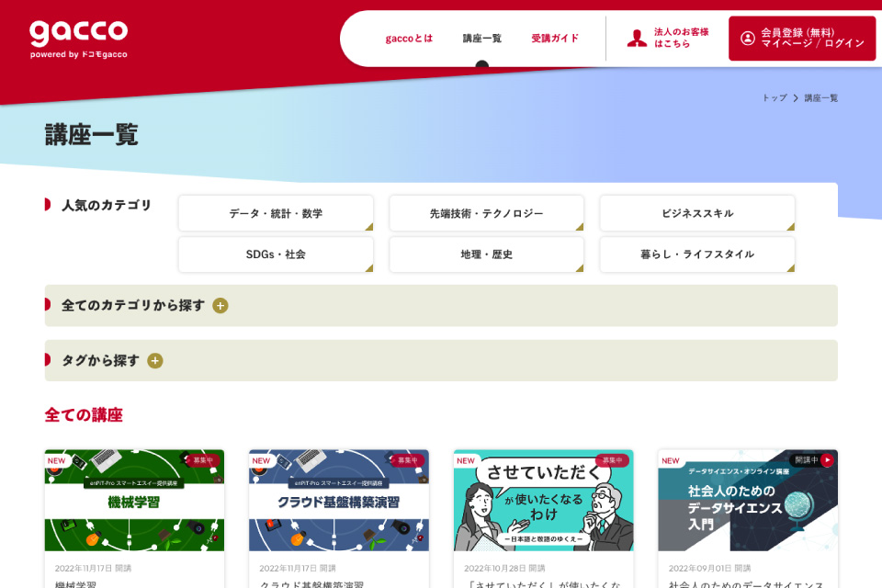Select データ・統計・数学 category
Image resolution: width=882 pixels, height=588 pixels.
click(x=275, y=212)
